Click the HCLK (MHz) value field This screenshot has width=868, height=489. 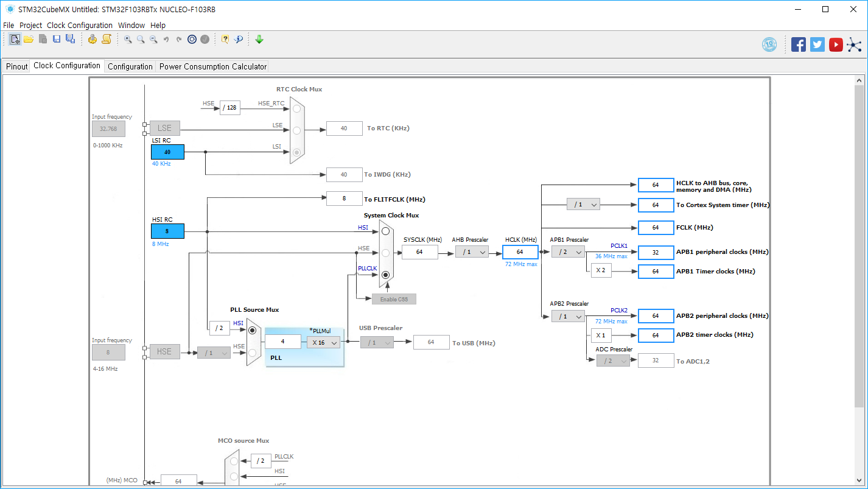(x=520, y=252)
